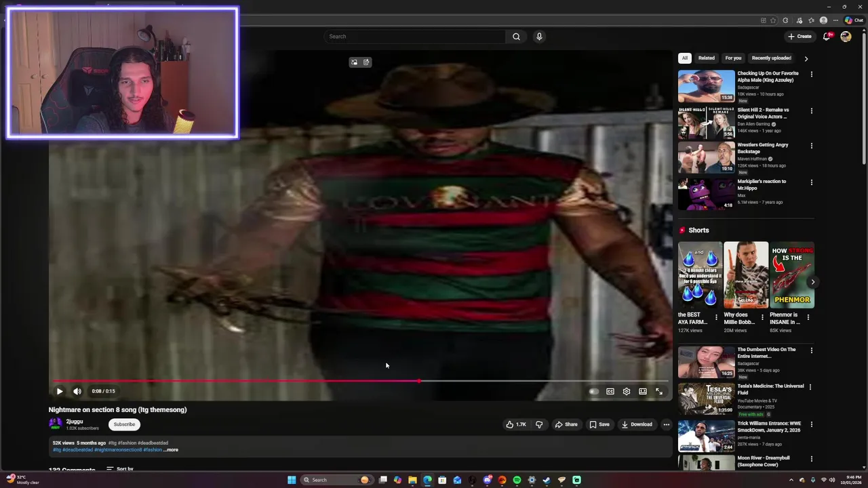Image resolution: width=868 pixels, height=488 pixels.
Task: Open the Edge profile icon
Action: point(823,20)
